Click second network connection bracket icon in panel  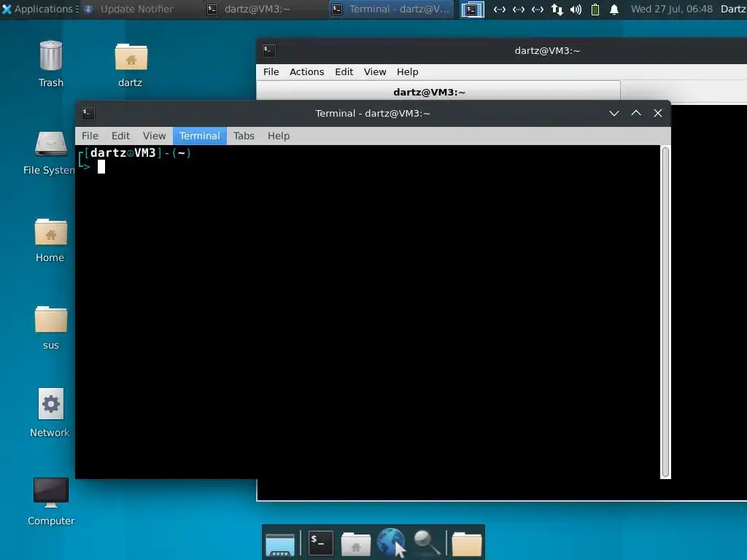click(519, 9)
